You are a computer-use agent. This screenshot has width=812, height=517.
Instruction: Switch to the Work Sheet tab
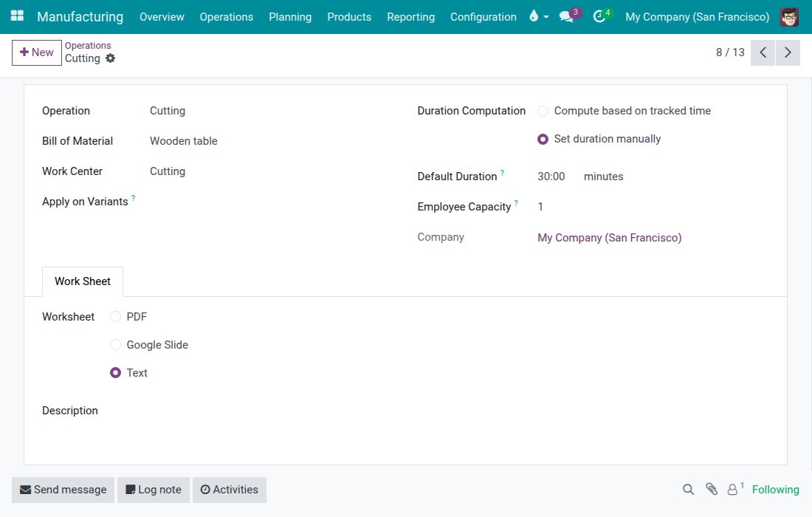tap(83, 281)
